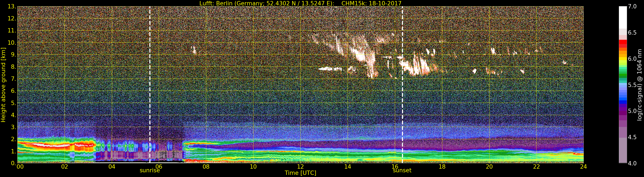Select the colorbar tick value 4.0
The height and width of the screenshot is (177, 644).
pos(632,163)
